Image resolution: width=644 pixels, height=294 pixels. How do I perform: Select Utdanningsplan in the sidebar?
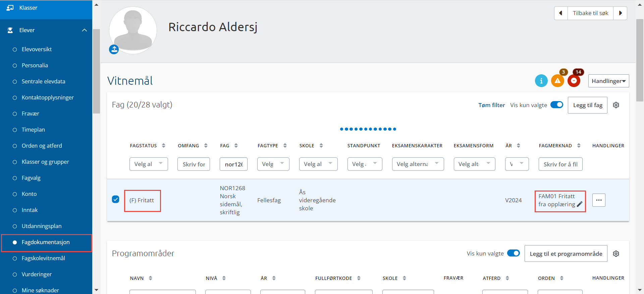(x=42, y=226)
